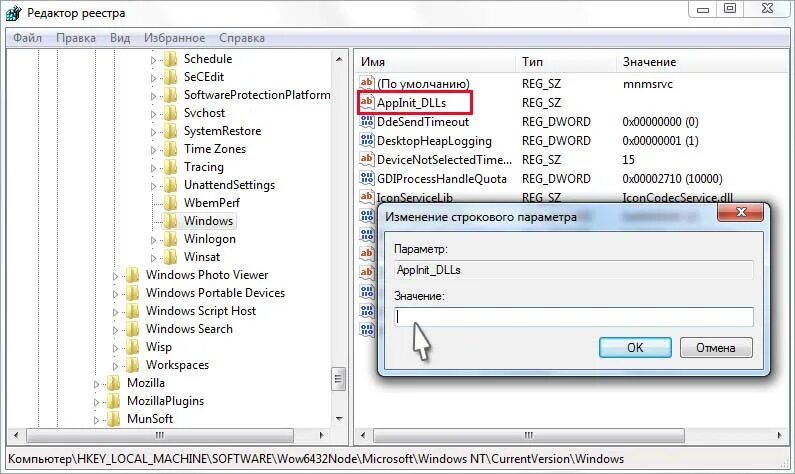The image size is (795, 474).
Task: Click the Tracing folder icon
Action: point(171,167)
